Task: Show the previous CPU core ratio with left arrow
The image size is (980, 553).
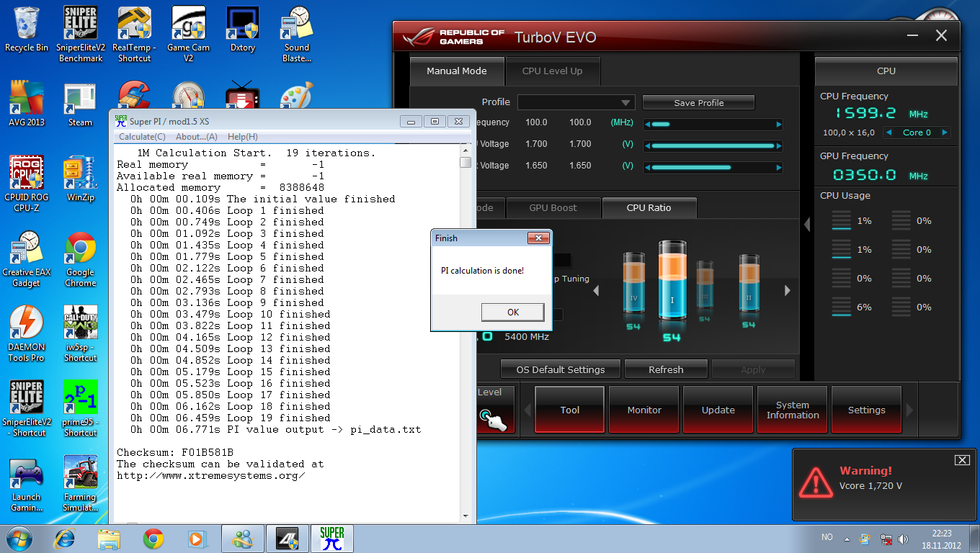Action: (x=596, y=291)
